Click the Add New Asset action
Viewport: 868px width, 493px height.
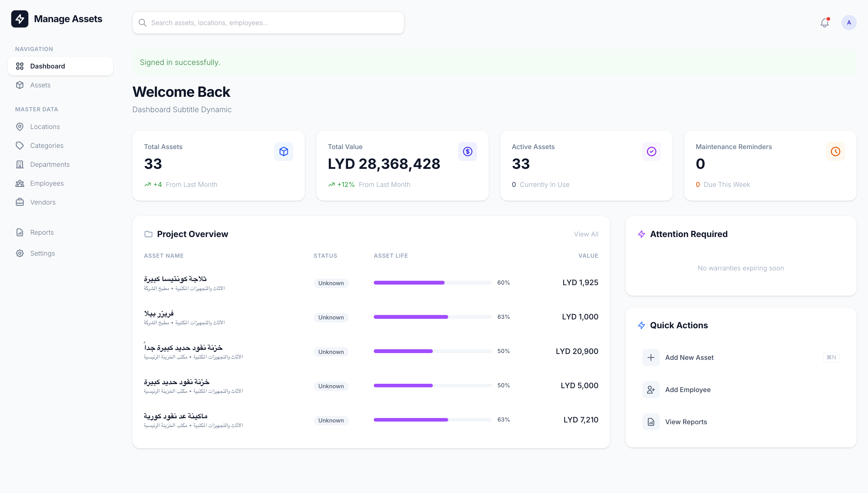click(x=689, y=357)
